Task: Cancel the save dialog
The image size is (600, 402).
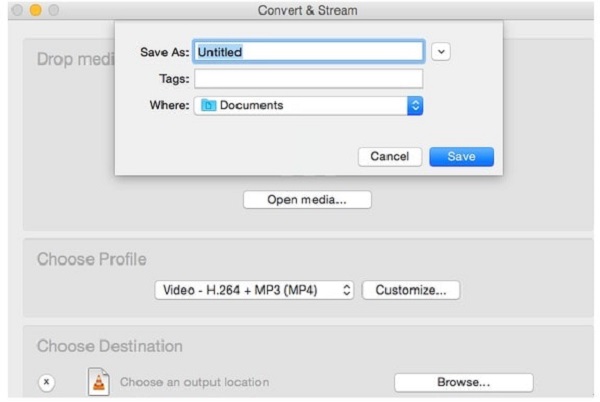Action: pyautogui.click(x=390, y=157)
